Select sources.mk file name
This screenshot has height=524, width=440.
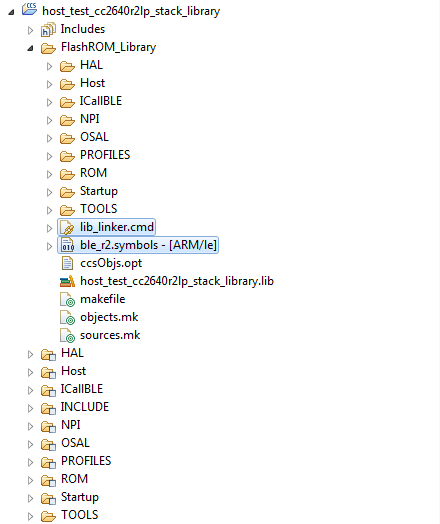110,335
